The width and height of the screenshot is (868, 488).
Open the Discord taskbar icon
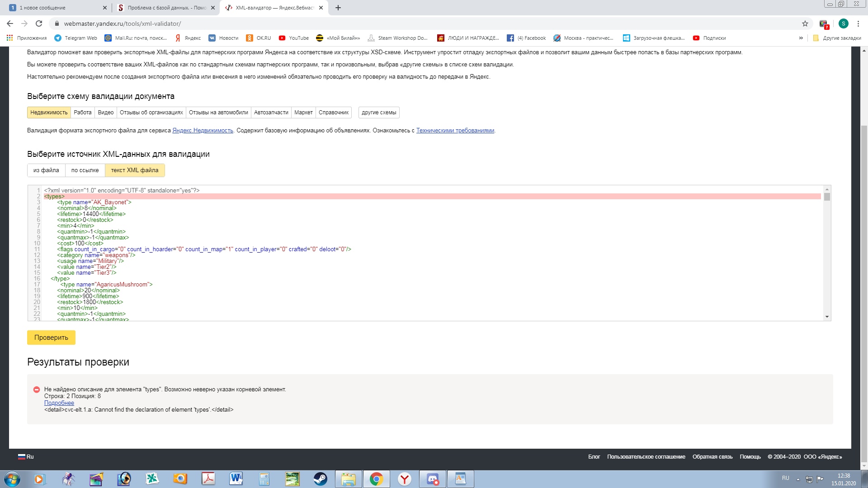[433, 479]
